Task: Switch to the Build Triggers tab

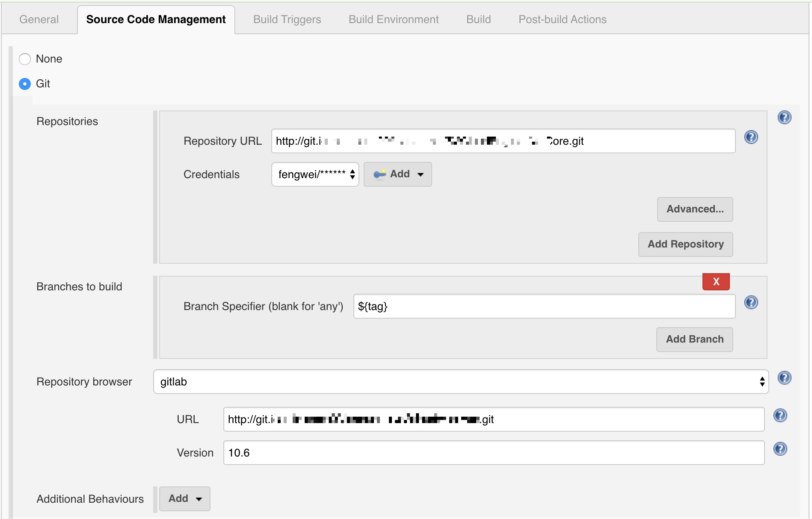Action: click(x=287, y=19)
